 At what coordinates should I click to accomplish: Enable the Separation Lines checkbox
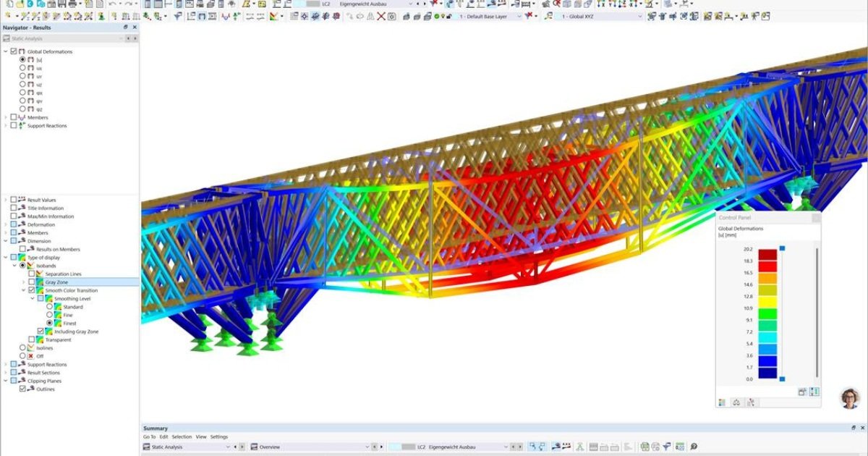[x=31, y=274]
